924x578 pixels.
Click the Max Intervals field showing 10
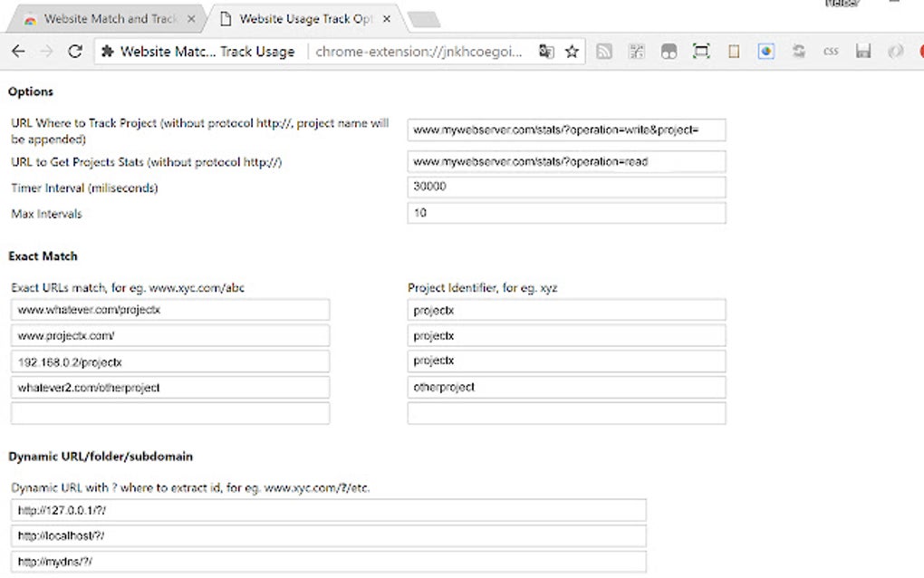(566, 213)
